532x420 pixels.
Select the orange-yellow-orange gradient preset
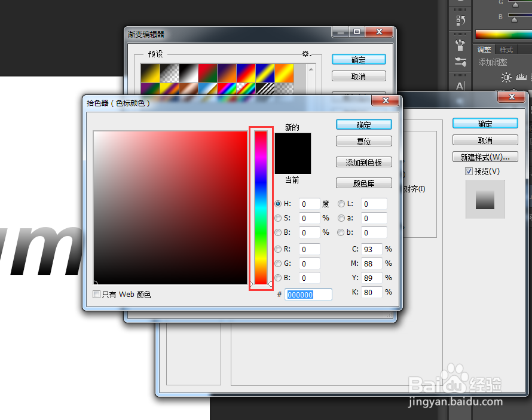tap(285, 73)
